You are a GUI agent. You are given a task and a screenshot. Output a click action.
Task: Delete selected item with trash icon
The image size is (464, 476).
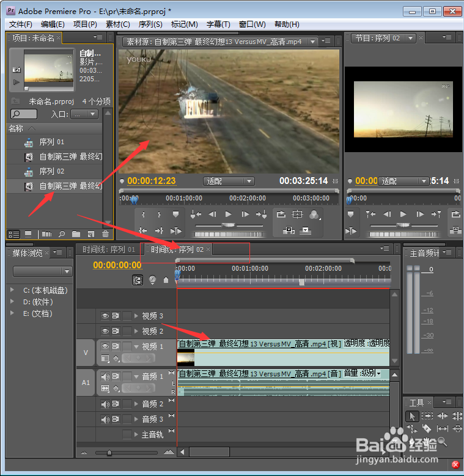[x=105, y=234]
